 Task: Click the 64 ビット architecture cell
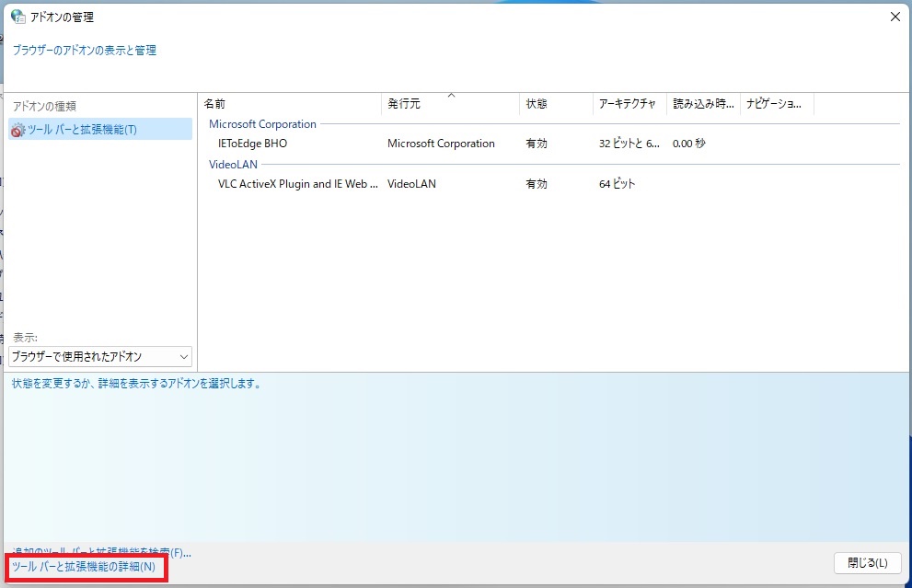[x=617, y=184]
